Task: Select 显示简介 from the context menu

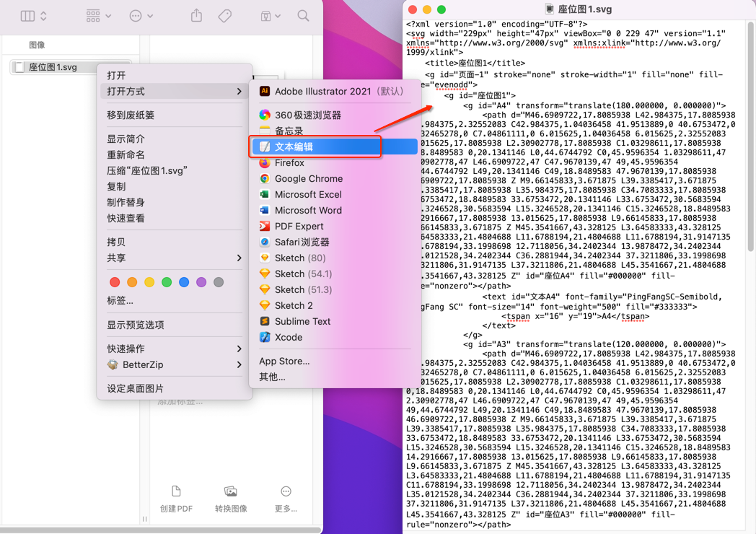Action: [x=175, y=139]
